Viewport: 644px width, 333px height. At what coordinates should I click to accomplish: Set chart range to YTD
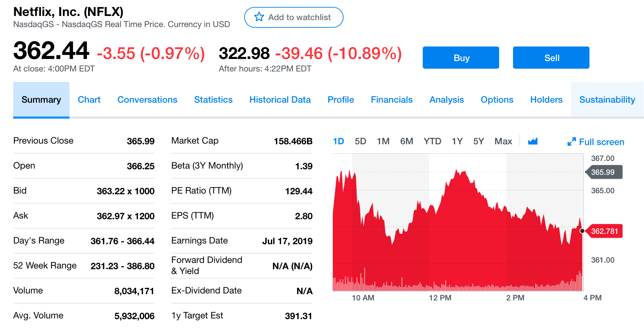pos(432,142)
